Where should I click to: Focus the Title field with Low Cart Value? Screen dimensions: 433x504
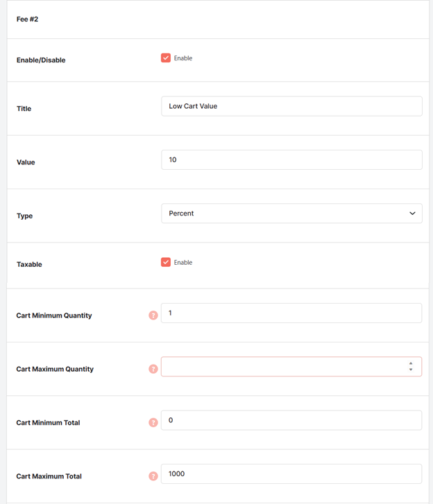[x=291, y=106]
